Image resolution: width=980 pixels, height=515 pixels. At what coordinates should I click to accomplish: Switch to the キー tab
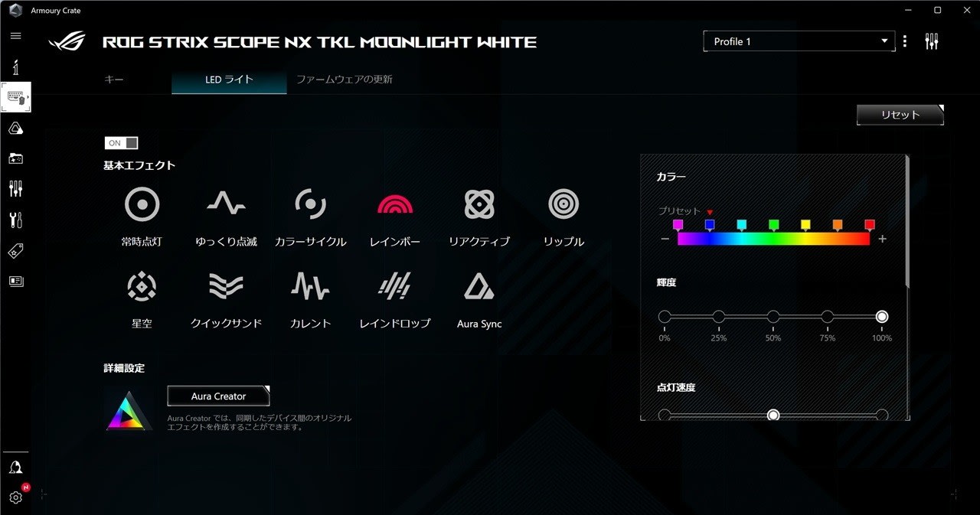coord(114,80)
